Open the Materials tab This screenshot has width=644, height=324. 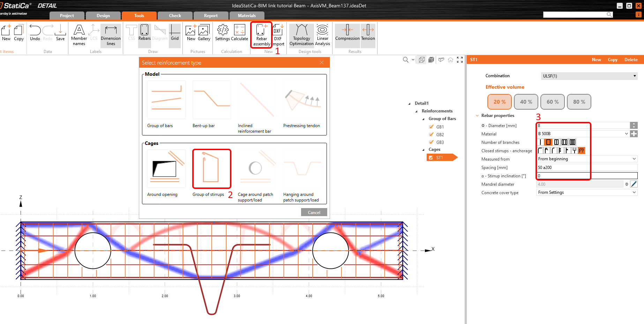pyautogui.click(x=247, y=16)
